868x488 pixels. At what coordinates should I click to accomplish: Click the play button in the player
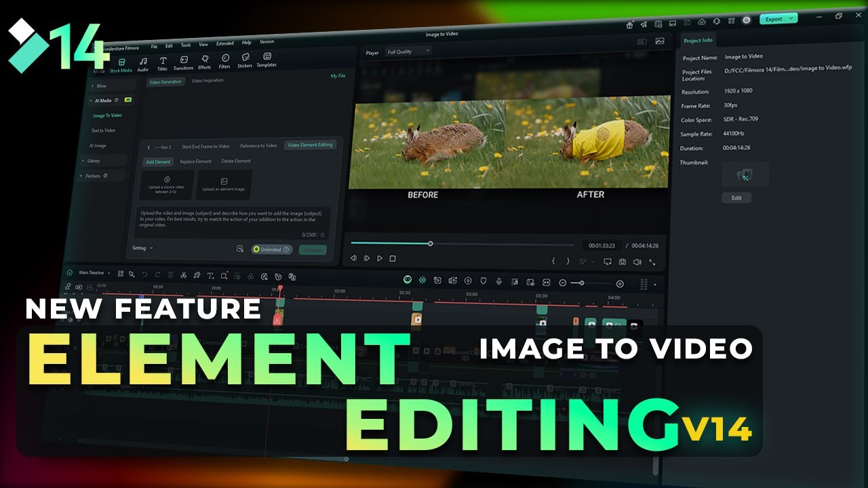tap(380, 258)
